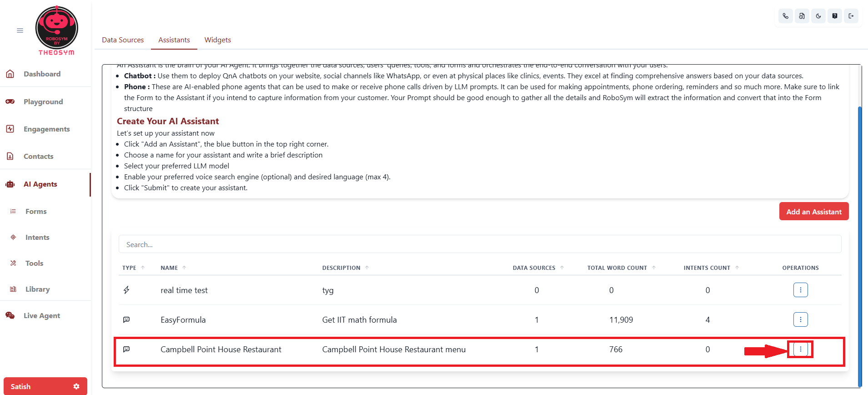
Task: Click the blue vertical page scrollbar
Action: tap(859, 246)
